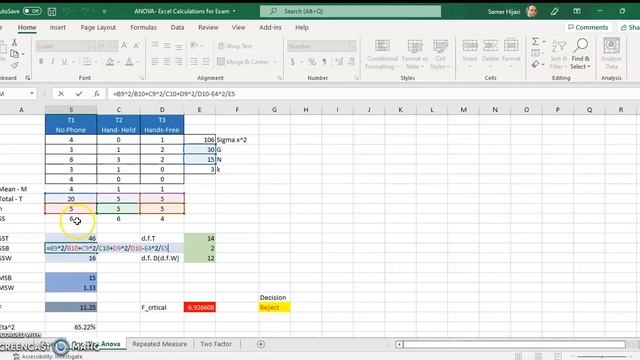This screenshot has width=640, height=360.
Task: Open the font name dropdown
Action: coord(92,46)
